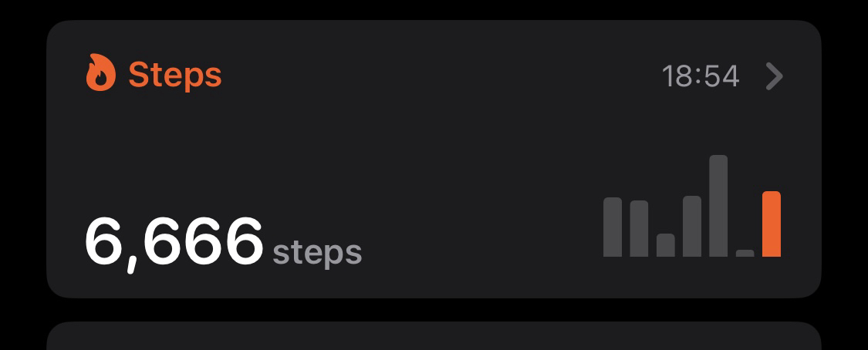The height and width of the screenshot is (350, 868).
Task: Click the orange Steps title
Action: (x=175, y=75)
